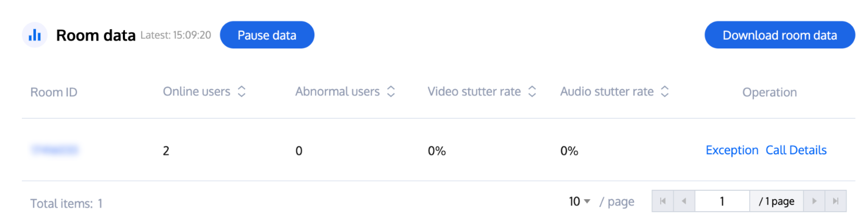Viewport: 868px width, 219px height.
Task: Go to first page of results
Action: tap(663, 201)
